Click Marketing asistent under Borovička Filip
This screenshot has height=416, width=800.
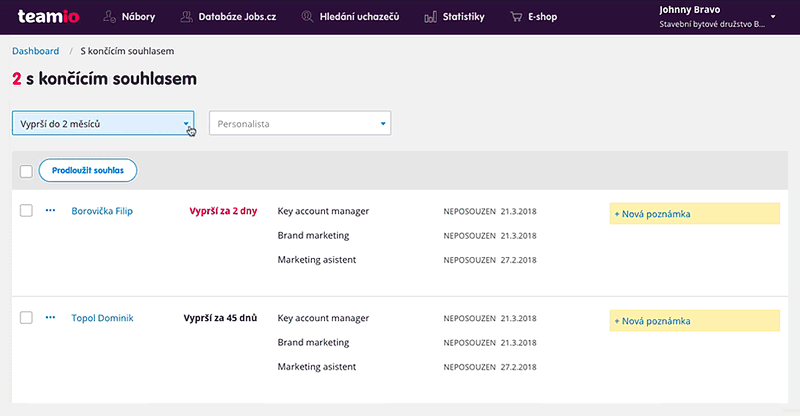[x=317, y=259]
